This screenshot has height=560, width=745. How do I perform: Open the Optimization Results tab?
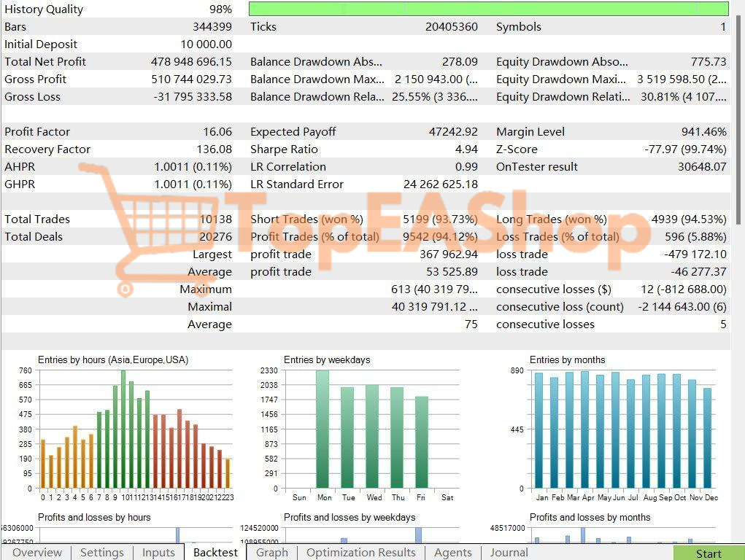pos(360,553)
